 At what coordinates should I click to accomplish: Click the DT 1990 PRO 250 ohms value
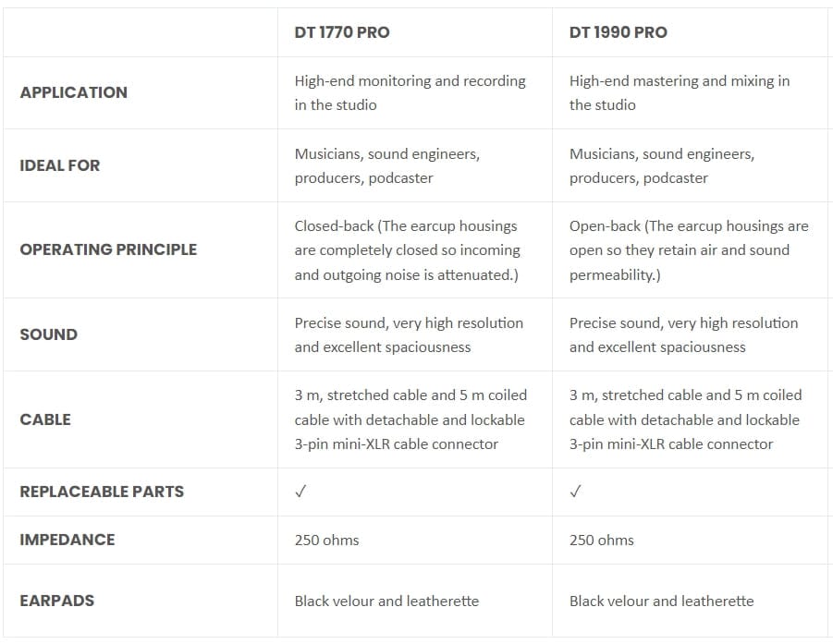pos(602,540)
